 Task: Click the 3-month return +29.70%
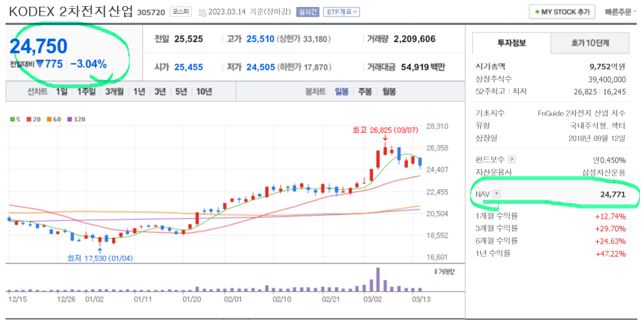[611, 228]
